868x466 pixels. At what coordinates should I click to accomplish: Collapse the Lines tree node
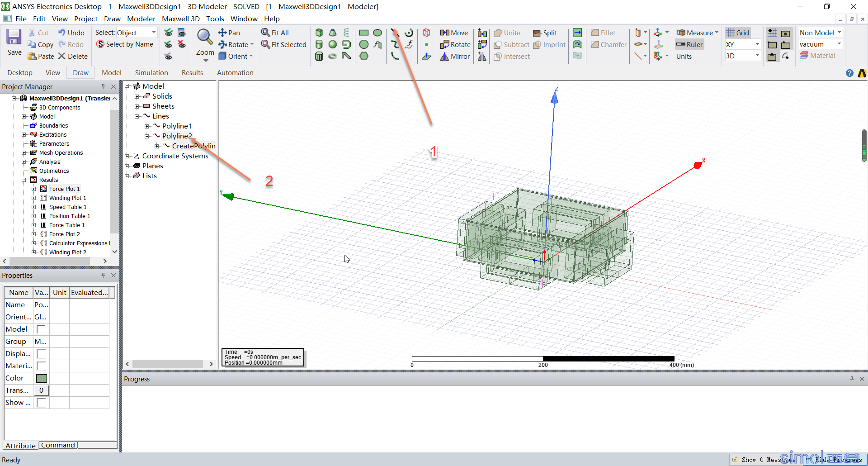point(137,116)
